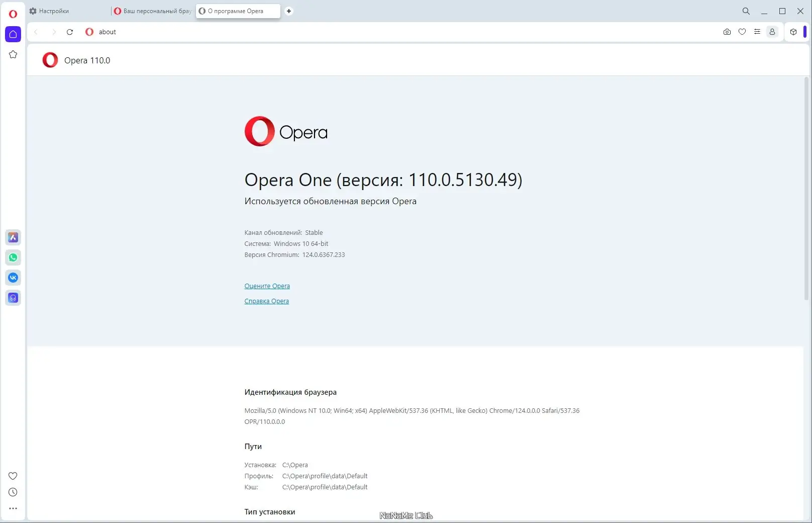
Task: Select the 'О программе Opera' tab
Action: pos(238,11)
